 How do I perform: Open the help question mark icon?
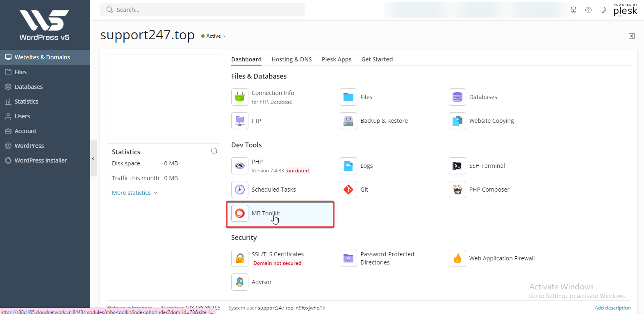point(588,10)
